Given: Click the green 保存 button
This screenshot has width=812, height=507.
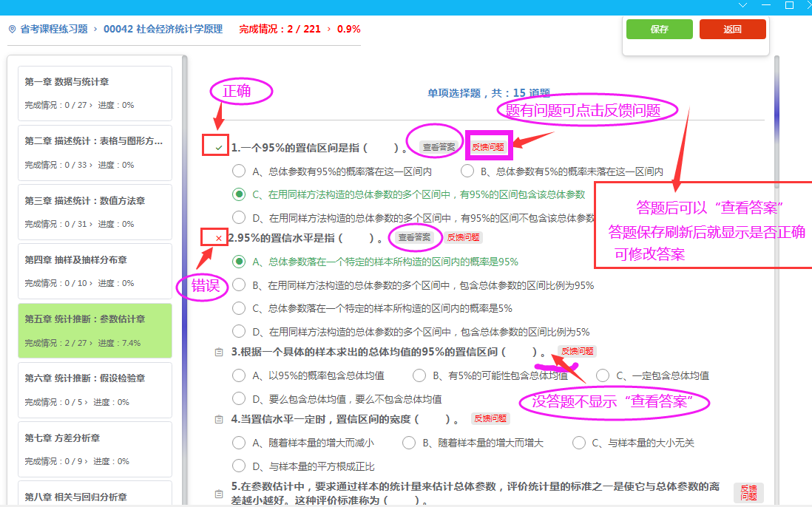Looking at the screenshot, I should 659,30.
